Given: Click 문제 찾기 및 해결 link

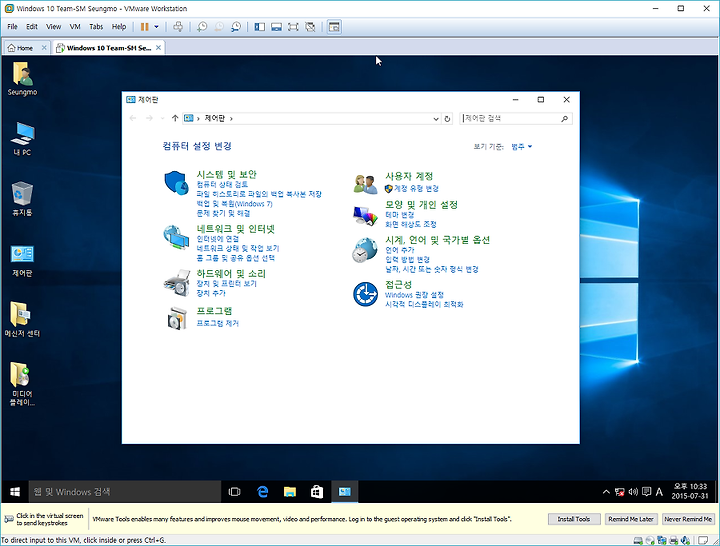Looking at the screenshot, I should pyautogui.click(x=223, y=214).
